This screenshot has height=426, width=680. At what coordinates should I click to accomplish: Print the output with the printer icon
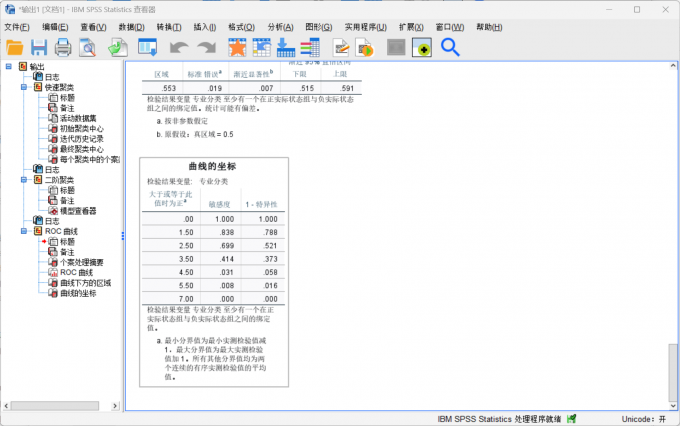(63, 47)
